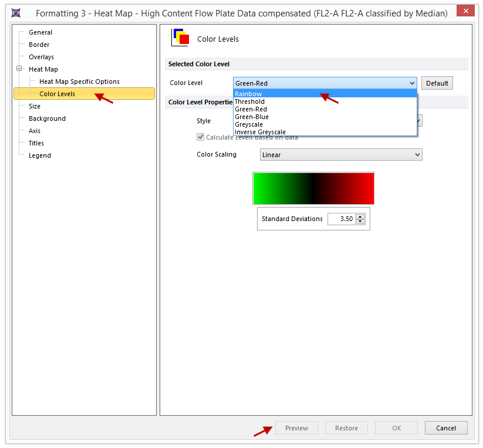Screen dimensions: 483x448
Task: Close the Formatting dialog window
Action: 465,12
